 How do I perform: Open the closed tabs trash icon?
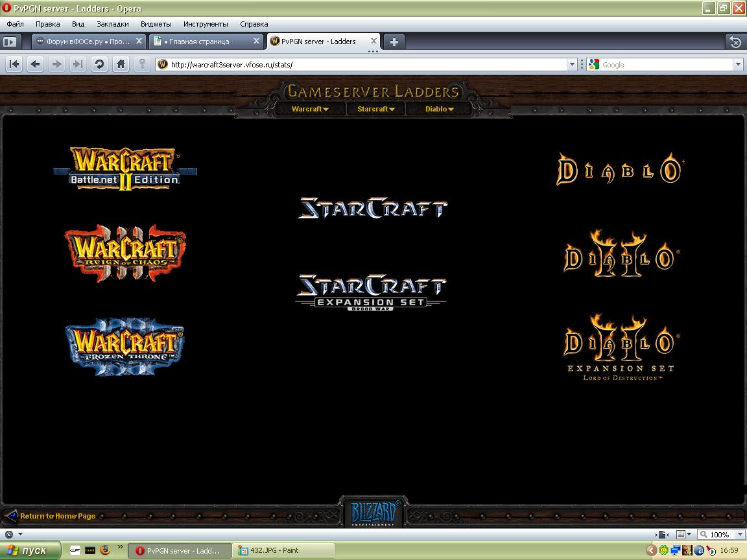click(x=735, y=41)
